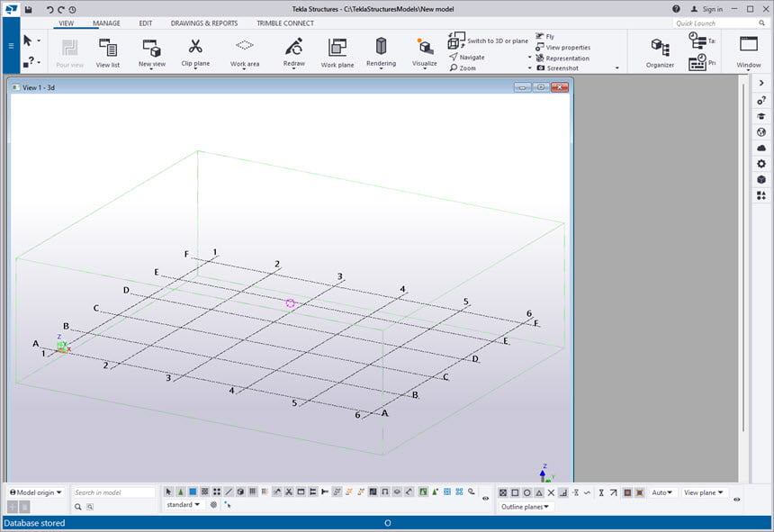Toggle the snap toolbar eye icon
Image resolution: width=774 pixels, height=532 pixels.
click(736, 500)
